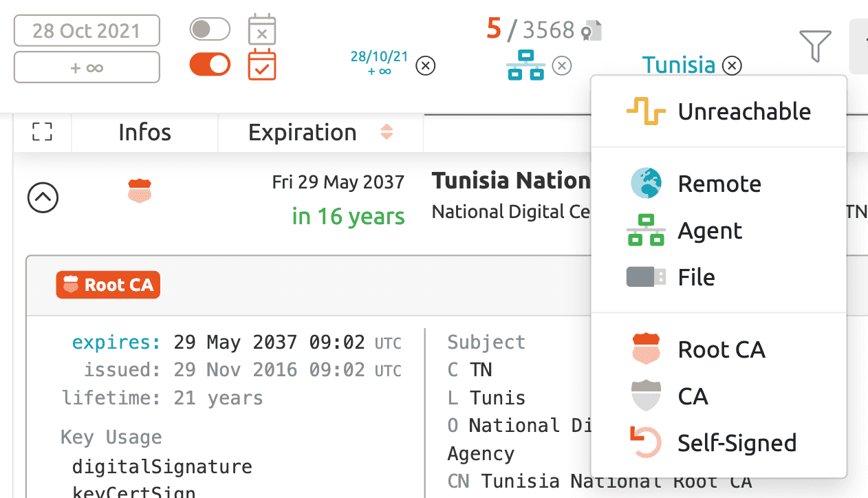Click the certificate count icon beside 3568
This screenshot has height=498, width=868.
tap(592, 30)
